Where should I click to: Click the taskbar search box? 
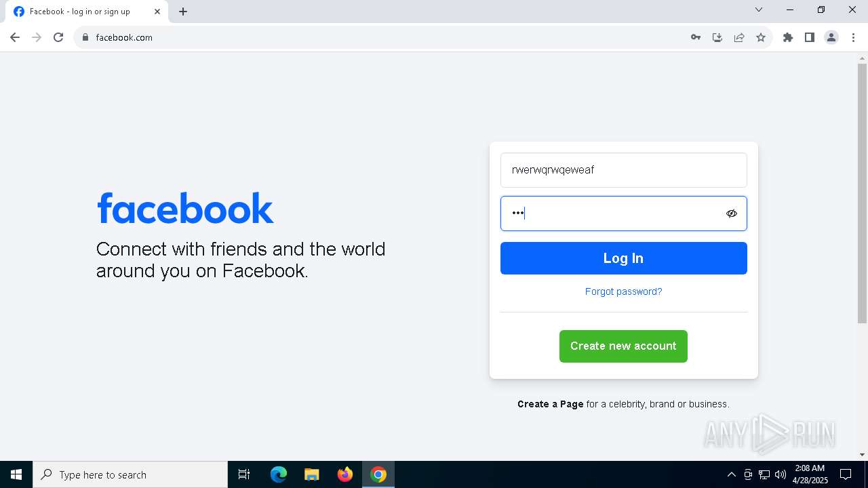point(130,474)
